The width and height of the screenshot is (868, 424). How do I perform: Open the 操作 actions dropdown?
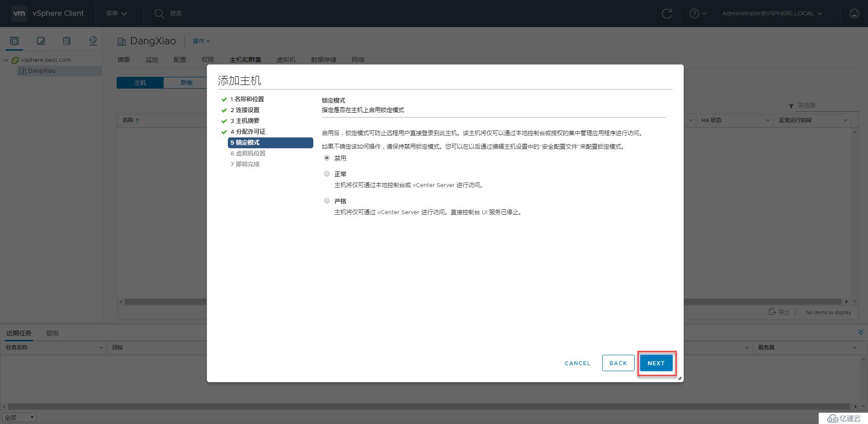coord(201,41)
